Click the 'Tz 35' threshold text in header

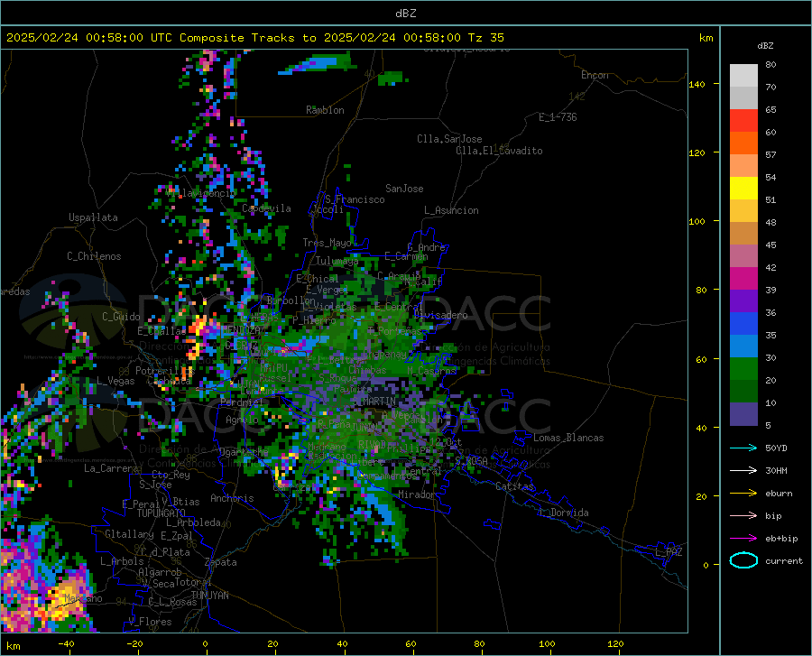(x=485, y=38)
